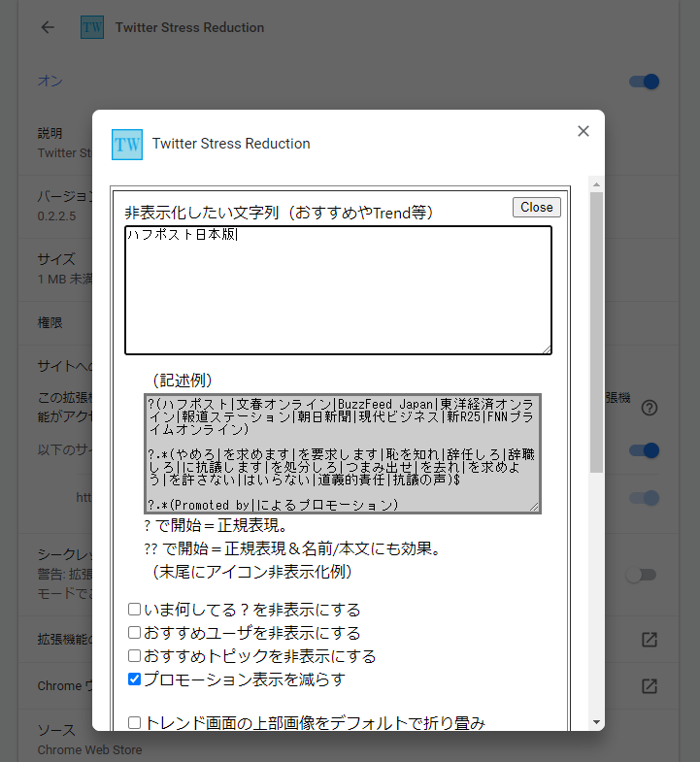Click the (末尾にアイコン非表示化例) text
Image resolution: width=700 pixels, height=762 pixels.
(x=252, y=572)
